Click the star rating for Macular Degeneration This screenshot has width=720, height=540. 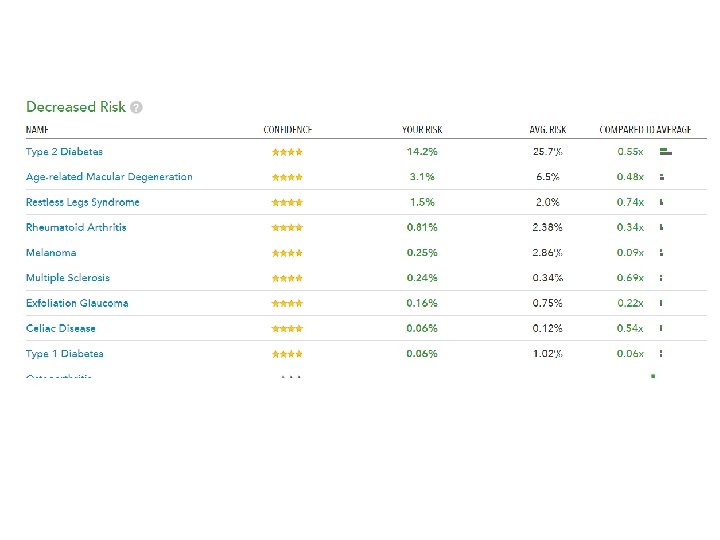pyautogui.click(x=287, y=177)
